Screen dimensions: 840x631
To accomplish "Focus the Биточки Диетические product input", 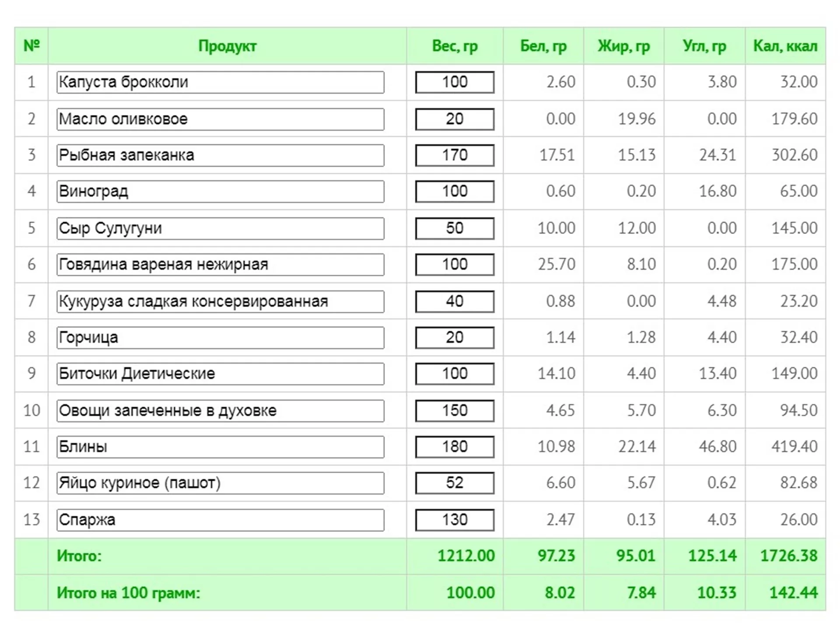I will coord(220,374).
